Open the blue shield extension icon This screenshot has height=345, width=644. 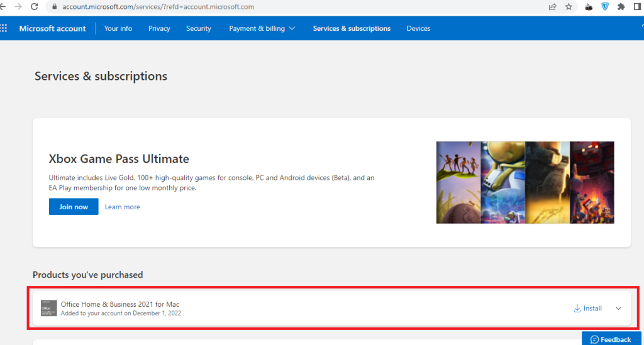coord(605,7)
